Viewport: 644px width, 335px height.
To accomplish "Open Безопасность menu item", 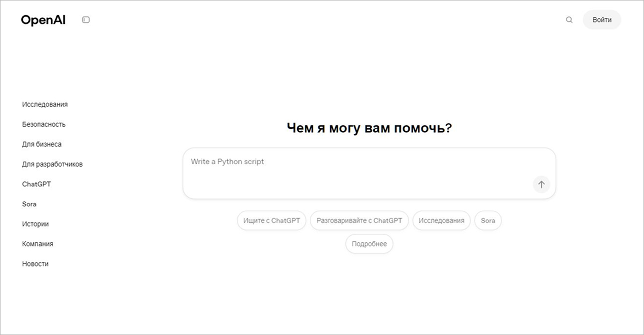I will pos(44,124).
